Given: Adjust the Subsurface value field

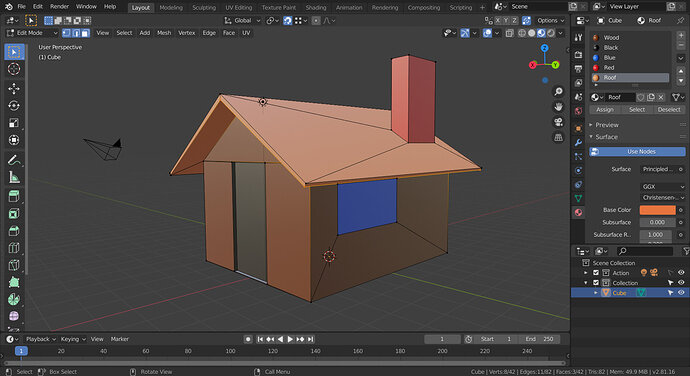Looking at the screenshot, I should click(x=656, y=222).
